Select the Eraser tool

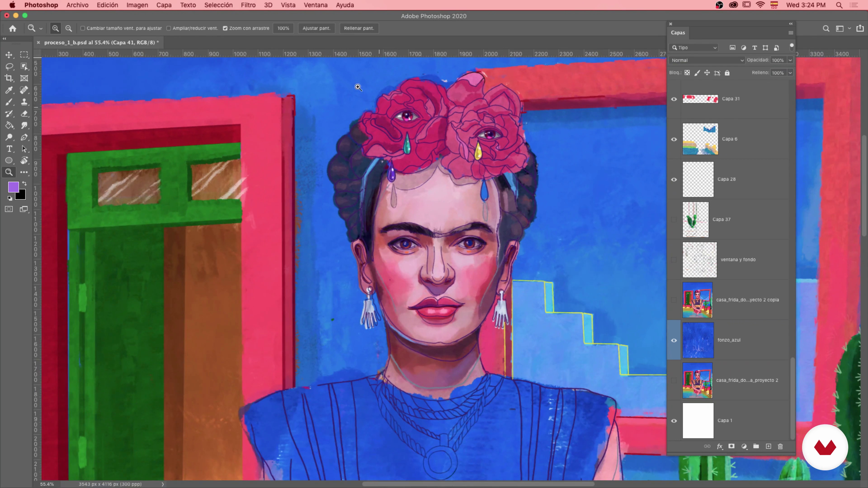24,113
